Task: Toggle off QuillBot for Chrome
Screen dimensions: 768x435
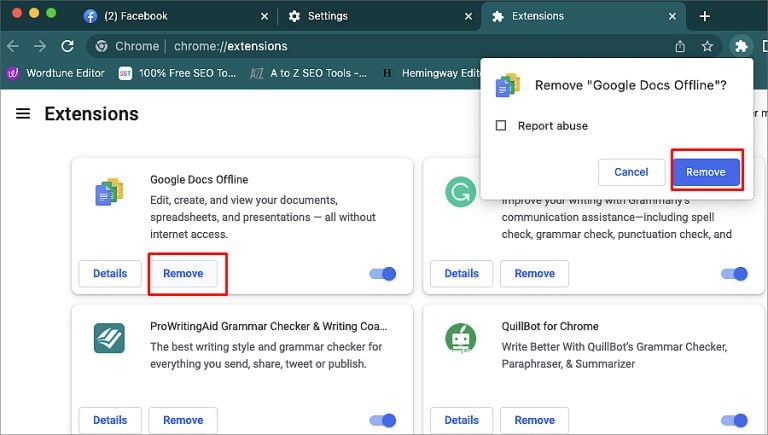Action: 734,420
